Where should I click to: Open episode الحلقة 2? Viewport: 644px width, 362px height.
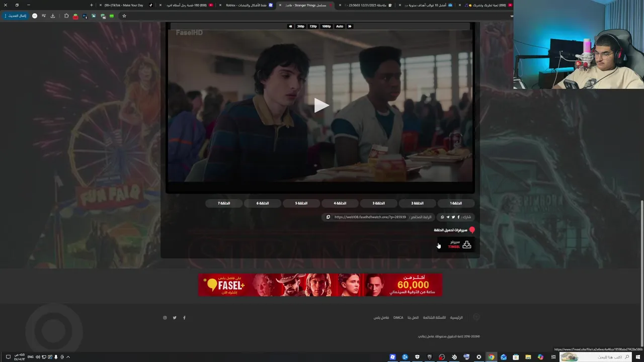[x=417, y=203]
